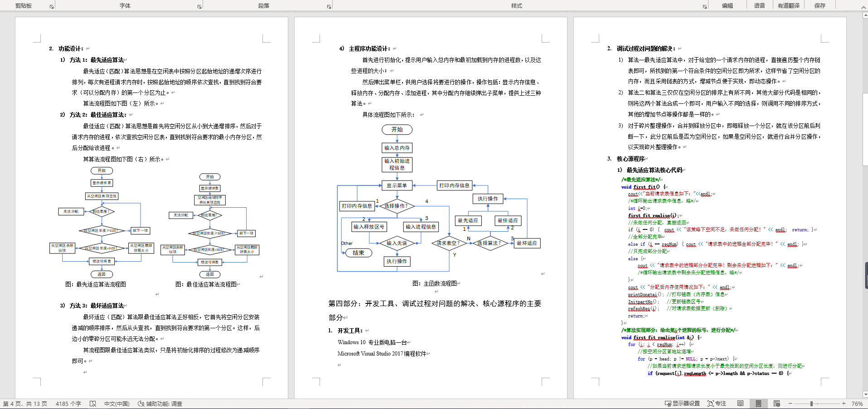
Task: Click the heading 功能设计
Action: (x=71, y=49)
